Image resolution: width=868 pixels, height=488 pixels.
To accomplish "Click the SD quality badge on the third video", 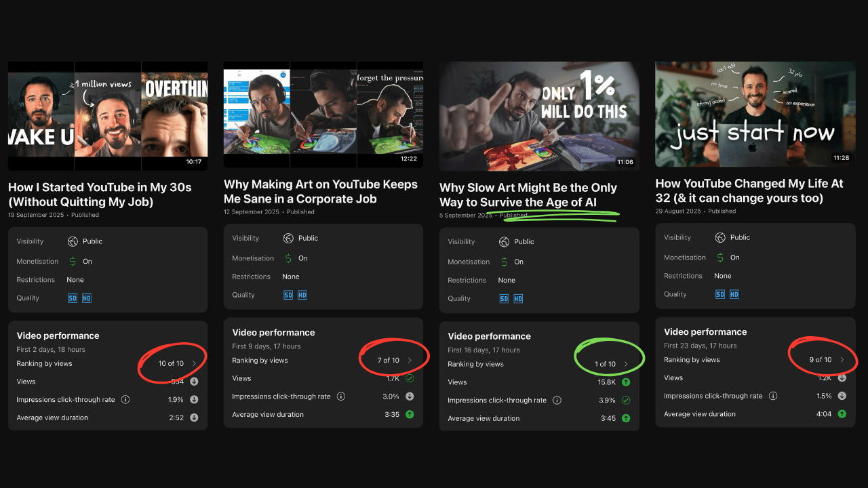I will click(x=504, y=299).
